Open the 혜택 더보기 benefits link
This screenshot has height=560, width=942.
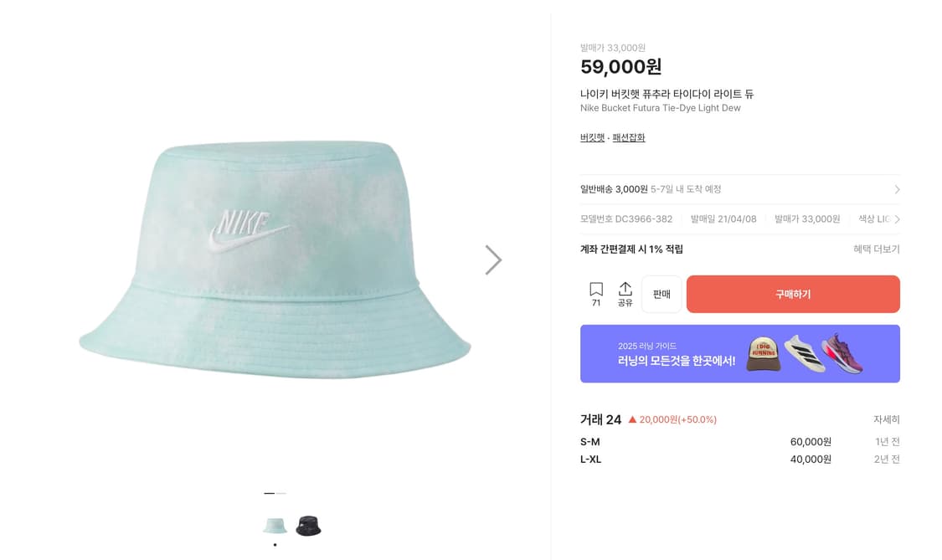(876, 249)
